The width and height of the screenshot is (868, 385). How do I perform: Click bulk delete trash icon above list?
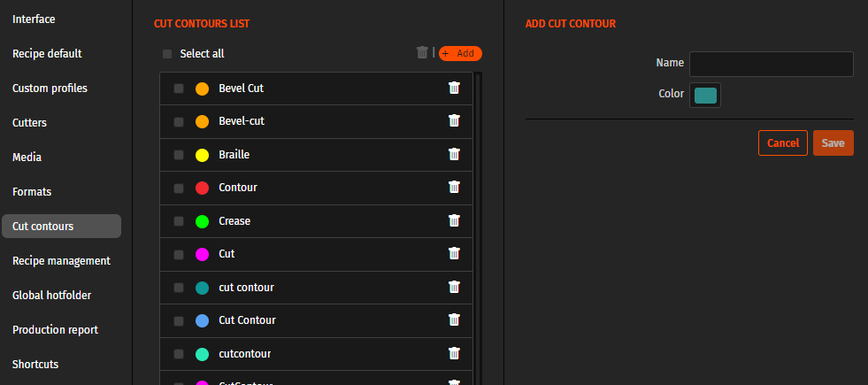click(x=422, y=53)
